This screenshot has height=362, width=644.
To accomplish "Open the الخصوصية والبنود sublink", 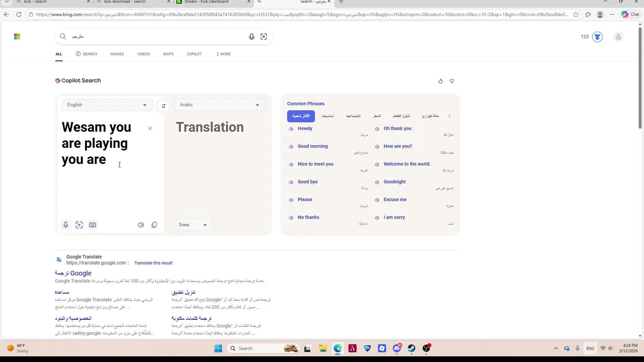I will [x=73, y=318].
